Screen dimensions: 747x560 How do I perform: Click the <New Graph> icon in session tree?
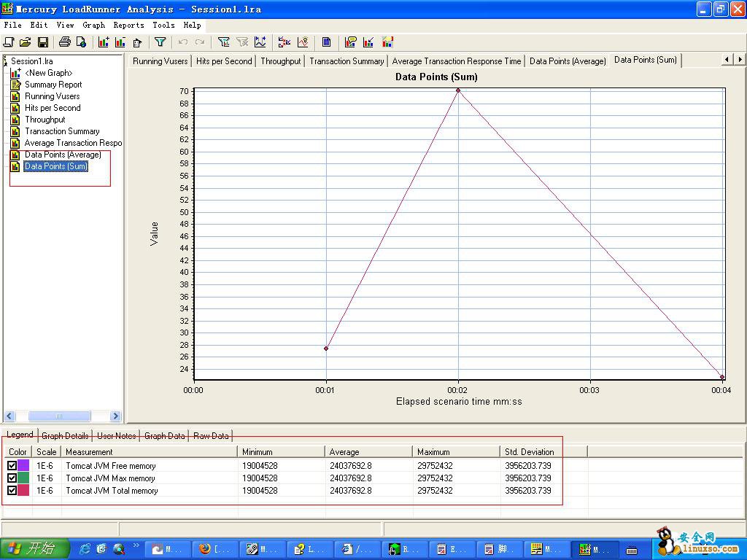point(15,73)
